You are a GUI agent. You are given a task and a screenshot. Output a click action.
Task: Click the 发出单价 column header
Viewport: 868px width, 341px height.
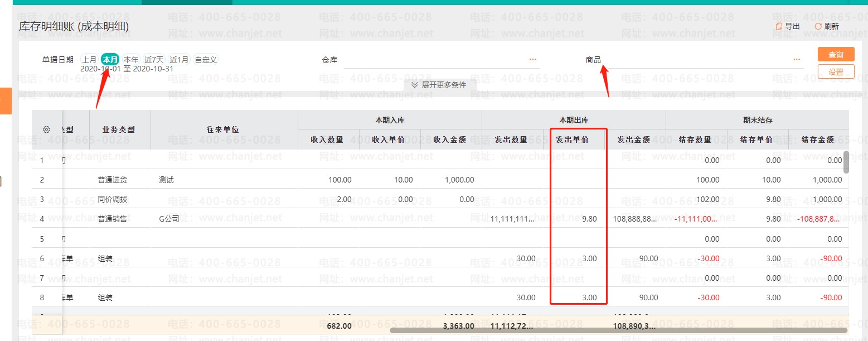coord(572,140)
